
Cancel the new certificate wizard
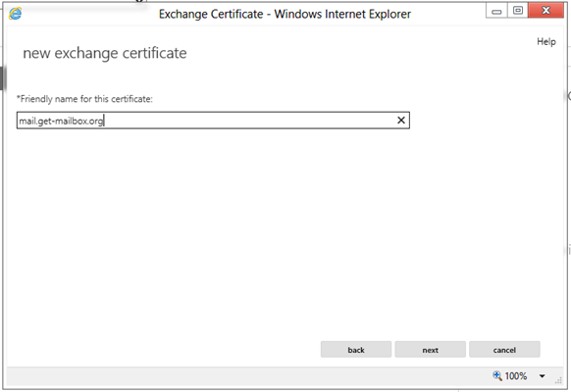[x=504, y=350]
